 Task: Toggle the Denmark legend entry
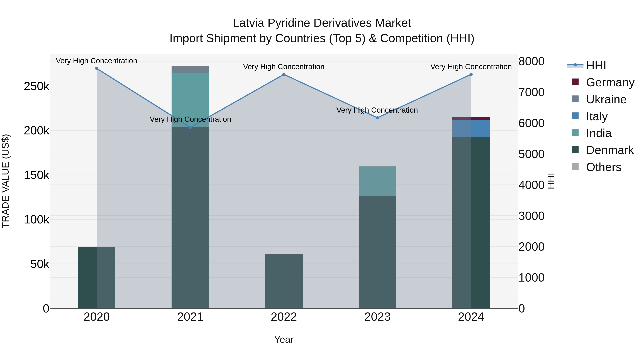[x=603, y=150]
